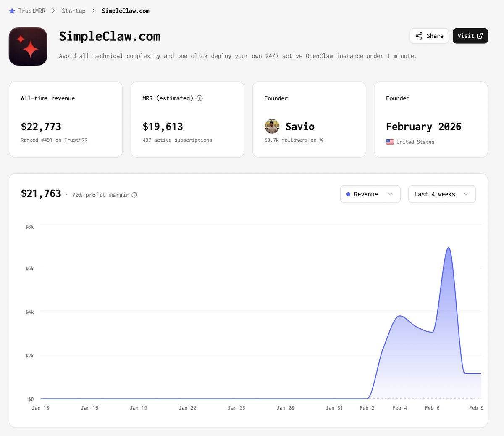Click the MRR estimated info icon

pyautogui.click(x=200, y=98)
